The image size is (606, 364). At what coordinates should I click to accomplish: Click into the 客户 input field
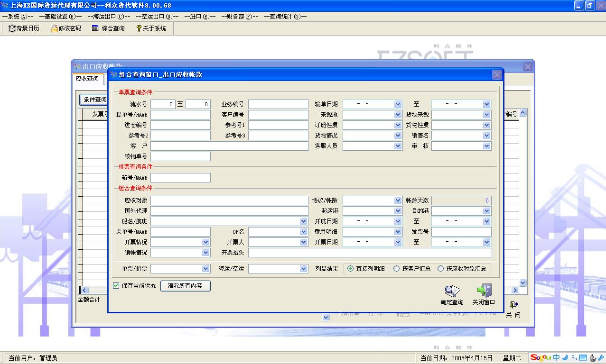coord(229,146)
